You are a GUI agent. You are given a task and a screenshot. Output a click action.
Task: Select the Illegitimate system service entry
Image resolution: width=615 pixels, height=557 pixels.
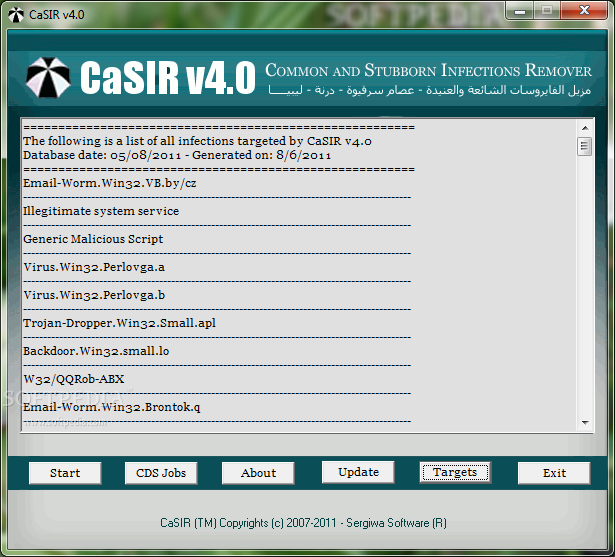tap(101, 211)
